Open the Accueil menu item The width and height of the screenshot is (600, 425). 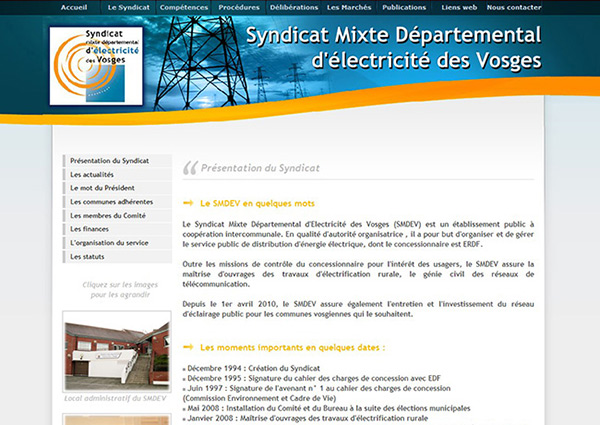[x=74, y=7]
